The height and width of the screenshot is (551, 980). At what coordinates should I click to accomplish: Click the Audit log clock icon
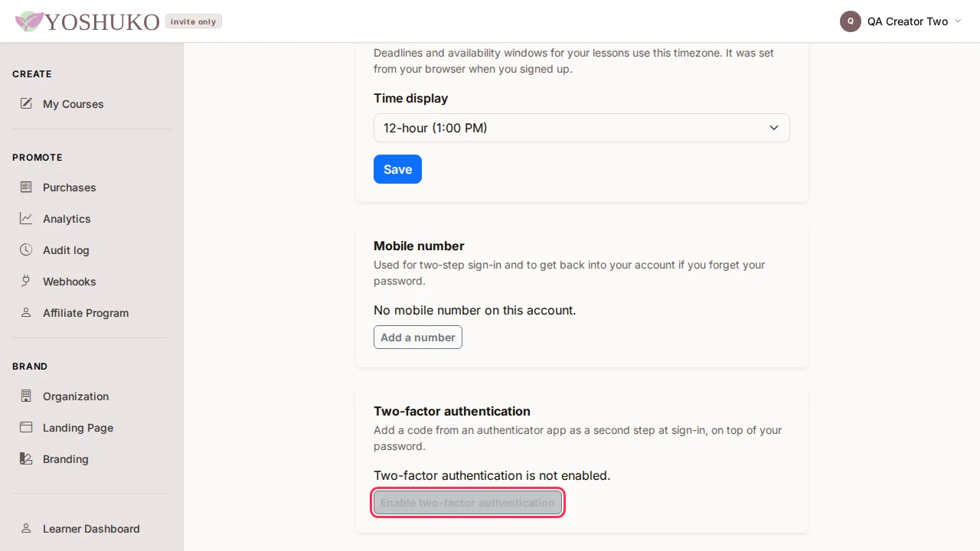(26, 249)
